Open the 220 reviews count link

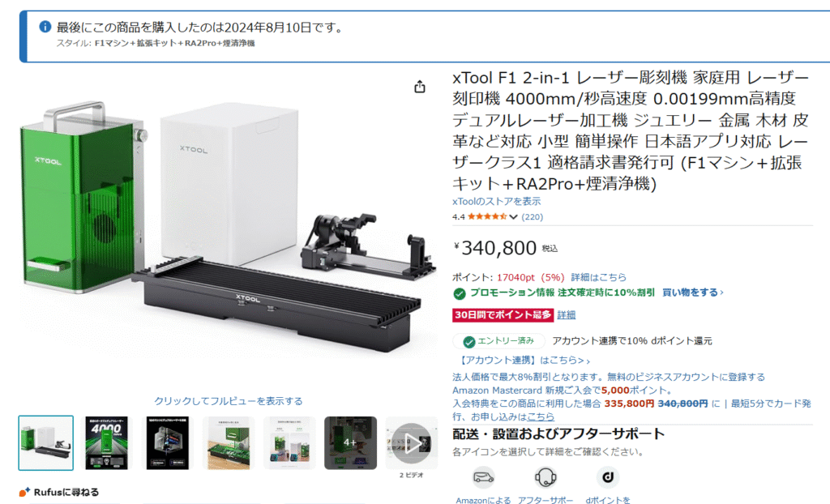coord(532,216)
